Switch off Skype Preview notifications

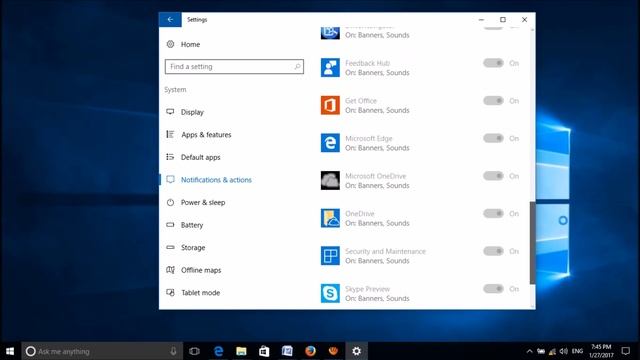(493, 289)
